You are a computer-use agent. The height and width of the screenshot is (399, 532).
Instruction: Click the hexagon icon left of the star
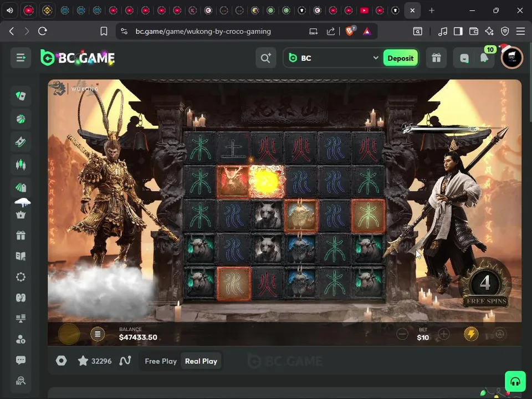61,361
